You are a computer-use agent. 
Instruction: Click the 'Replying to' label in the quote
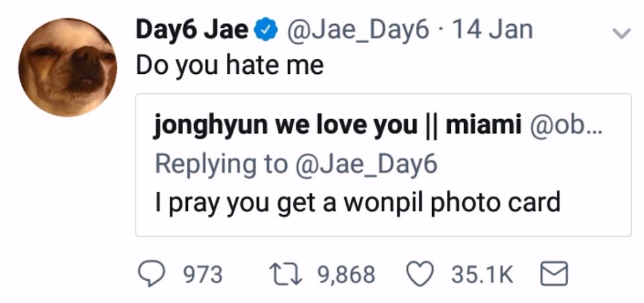tap(221, 165)
